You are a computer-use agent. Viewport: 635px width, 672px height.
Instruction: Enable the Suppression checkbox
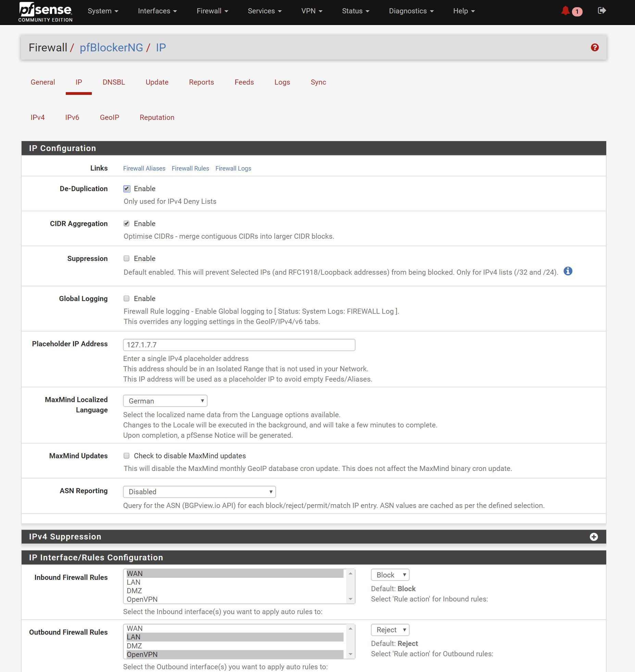click(127, 259)
